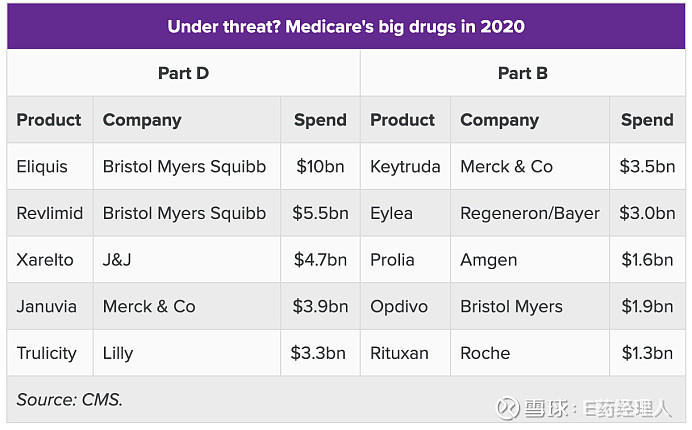Click the Regeneron/Bayer company cell
Viewport: 692px width, 430px height.
pyautogui.click(x=529, y=213)
